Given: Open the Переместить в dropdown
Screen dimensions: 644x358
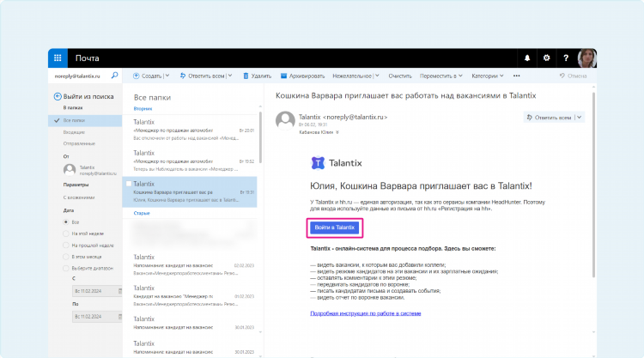Looking at the screenshot, I should click(440, 76).
